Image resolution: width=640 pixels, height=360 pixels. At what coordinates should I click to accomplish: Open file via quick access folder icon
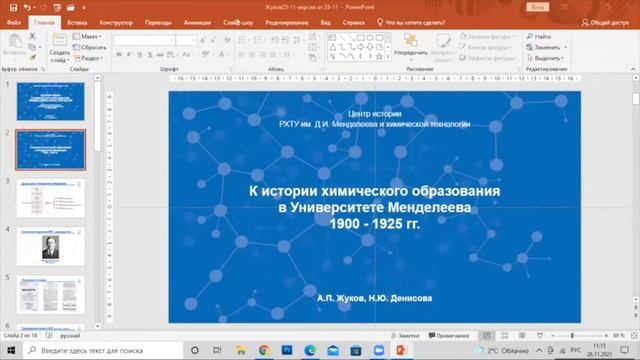tap(71, 7)
